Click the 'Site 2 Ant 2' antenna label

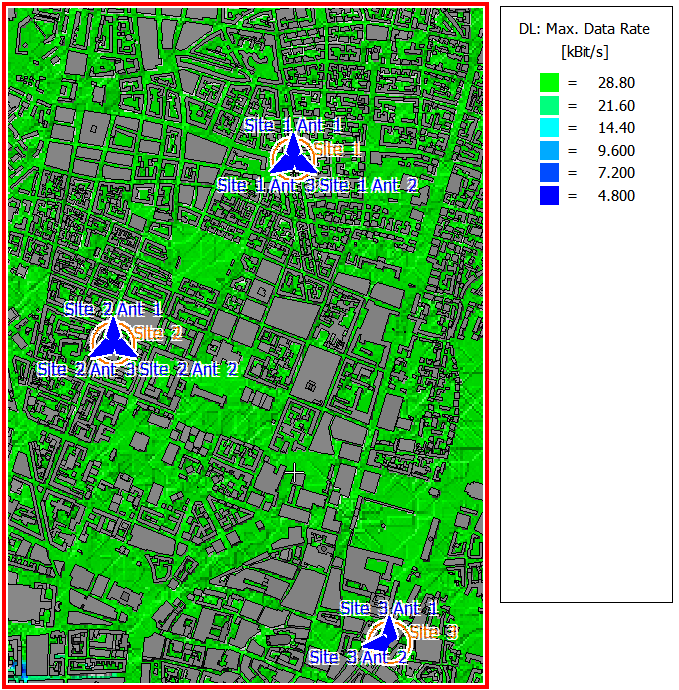pyautogui.click(x=189, y=369)
